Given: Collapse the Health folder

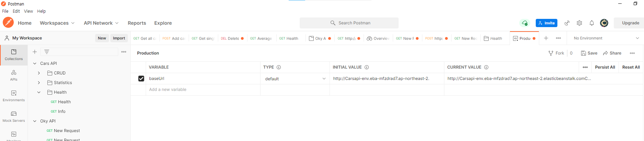Looking at the screenshot, I should point(39,92).
